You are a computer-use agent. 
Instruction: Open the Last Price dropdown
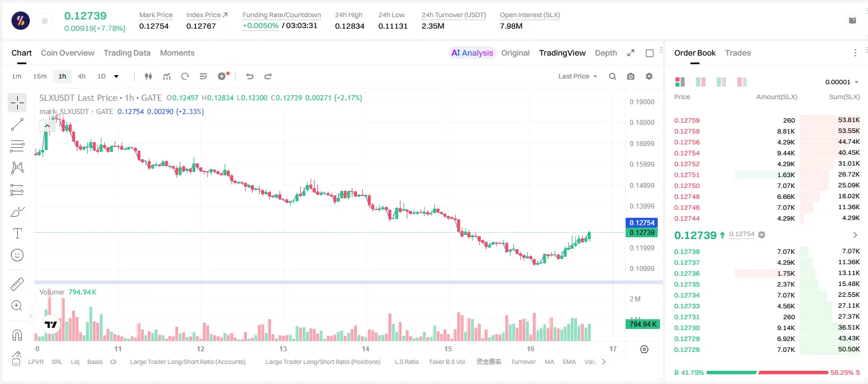pyautogui.click(x=578, y=76)
